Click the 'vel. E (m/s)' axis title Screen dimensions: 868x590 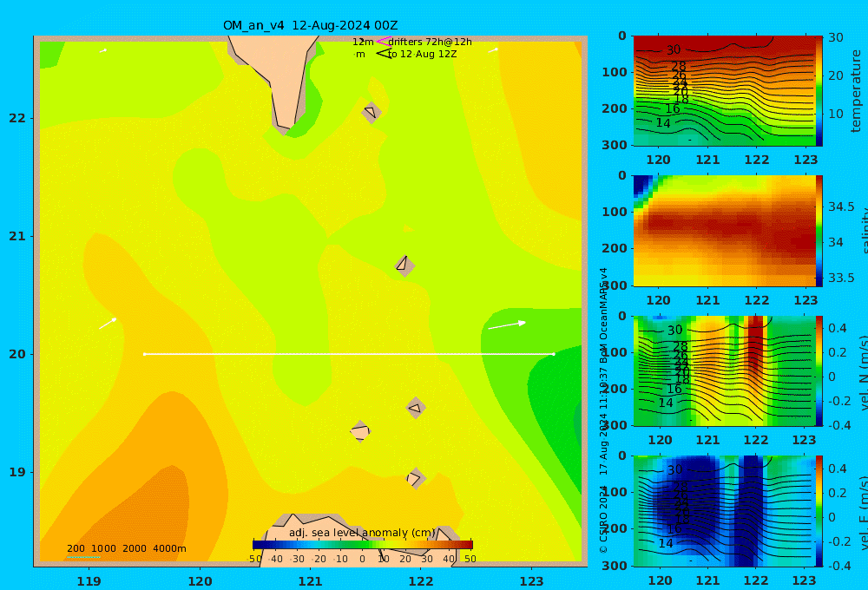click(863, 513)
